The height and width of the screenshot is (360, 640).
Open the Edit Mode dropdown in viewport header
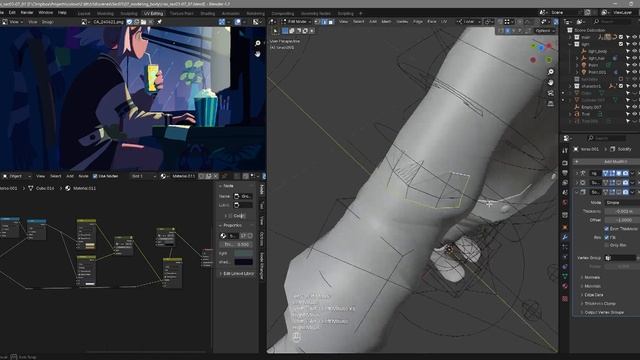[297, 22]
